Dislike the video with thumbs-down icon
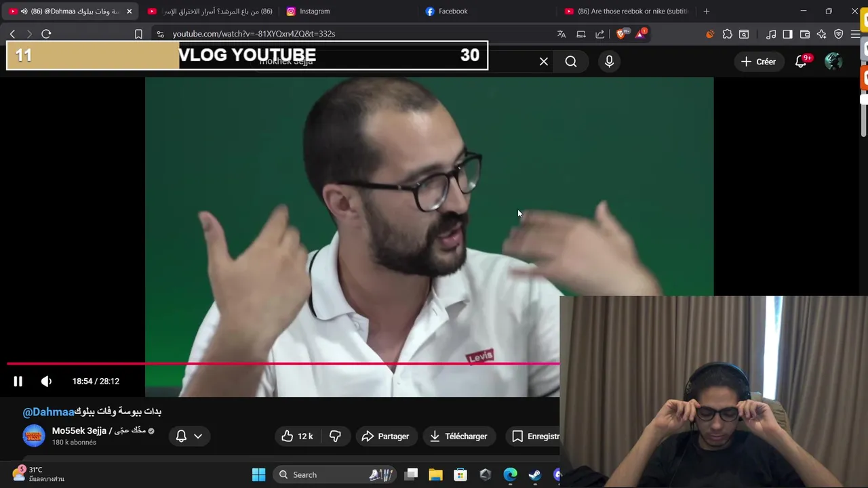The width and height of the screenshot is (868, 488). (335, 436)
